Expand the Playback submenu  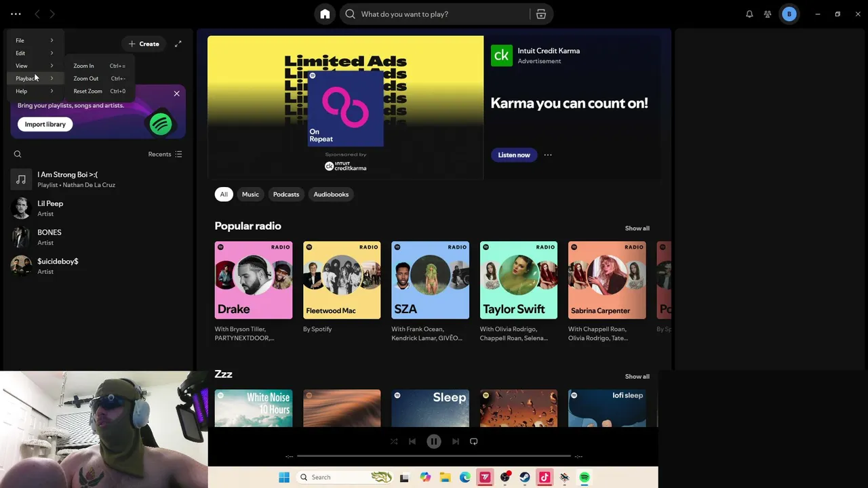[x=35, y=79]
